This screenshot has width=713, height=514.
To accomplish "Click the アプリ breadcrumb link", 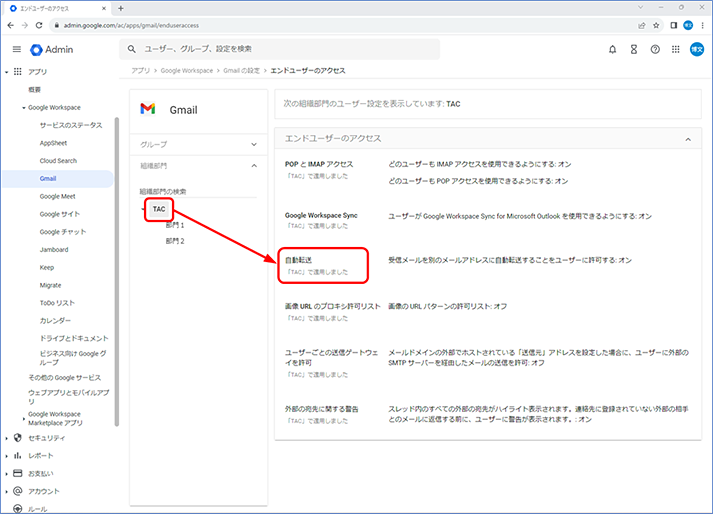I will click(x=141, y=71).
